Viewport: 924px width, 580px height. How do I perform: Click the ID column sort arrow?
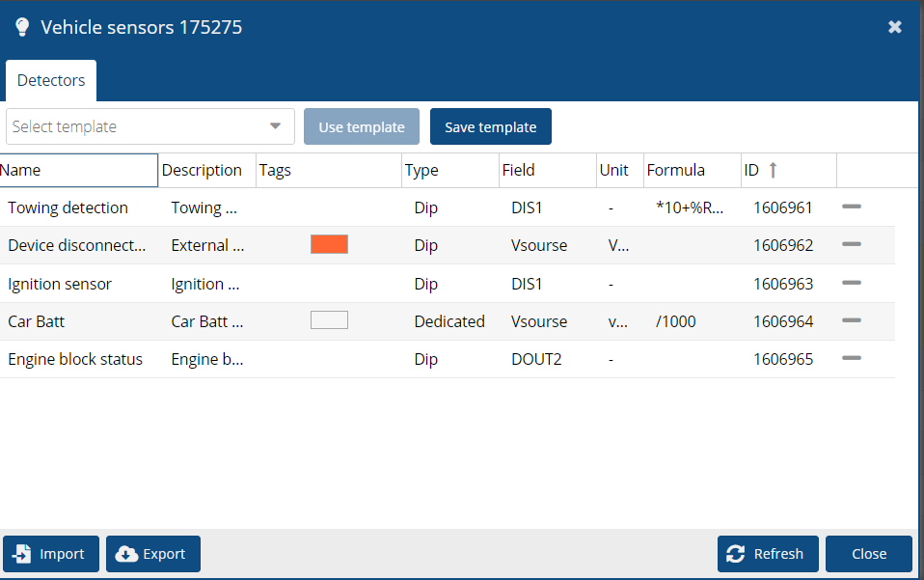click(x=773, y=171)
